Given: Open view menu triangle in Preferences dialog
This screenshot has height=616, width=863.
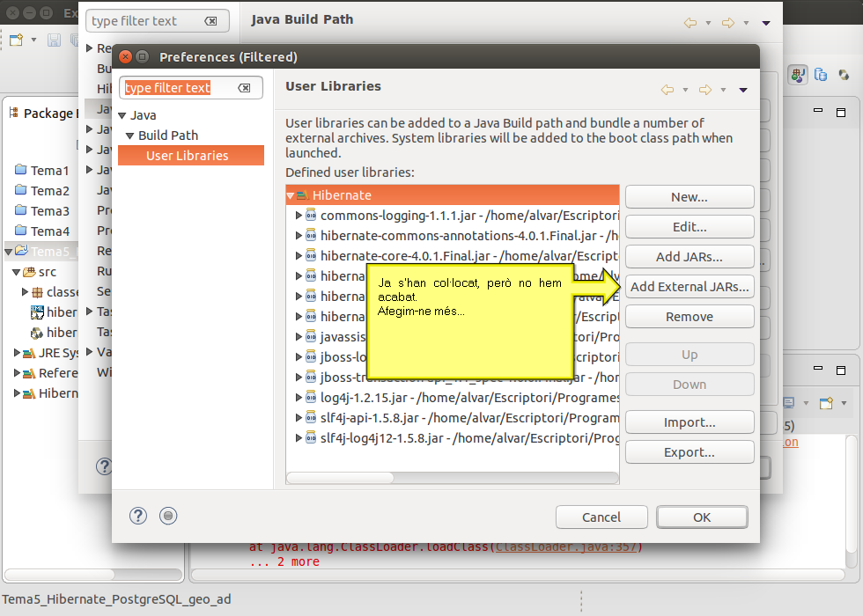Looking at the screenshot, I should [743, 90].
